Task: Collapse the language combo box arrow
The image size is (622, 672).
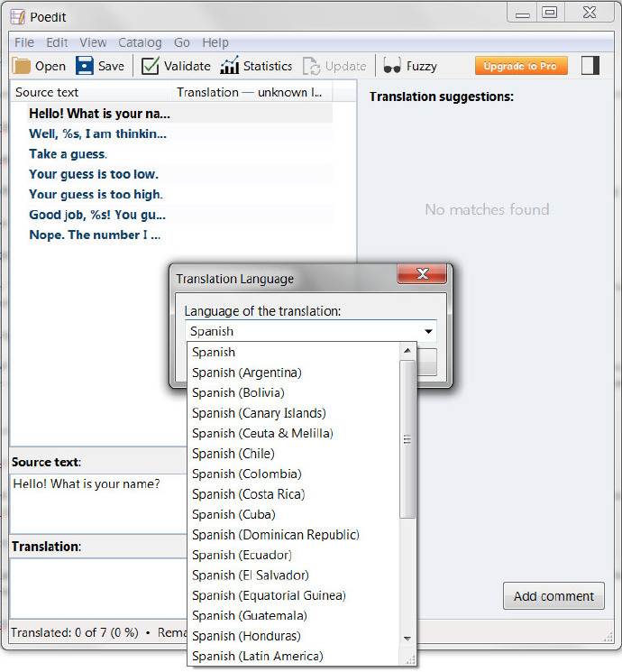Action: [x=428, y=331]
